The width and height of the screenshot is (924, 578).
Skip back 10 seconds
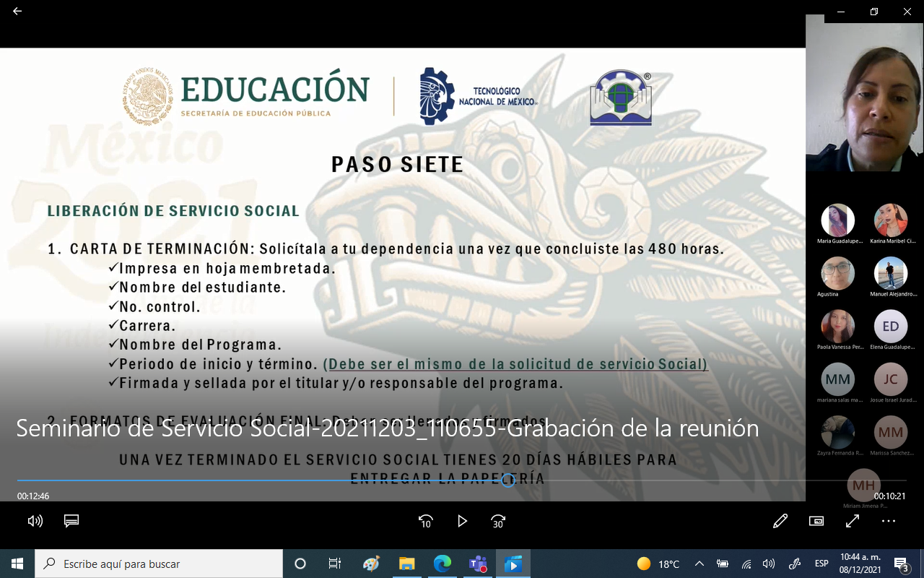coord(425,521)
